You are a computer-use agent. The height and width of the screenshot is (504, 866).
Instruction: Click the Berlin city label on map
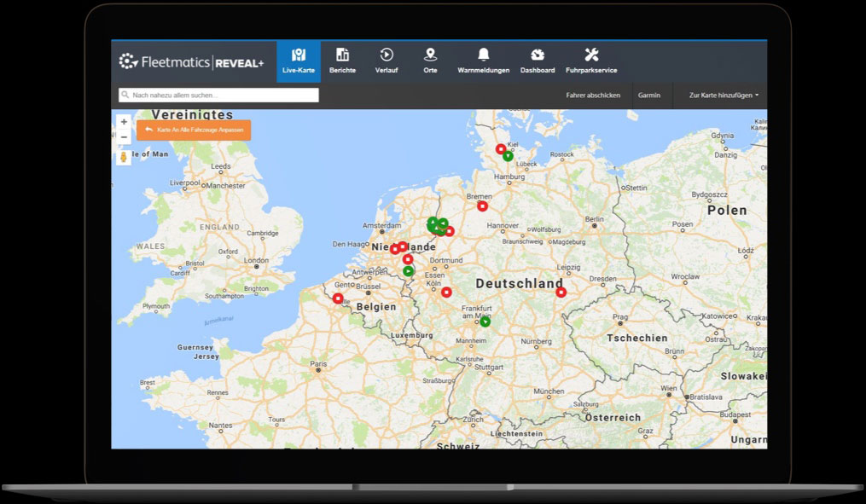point(595,219)
